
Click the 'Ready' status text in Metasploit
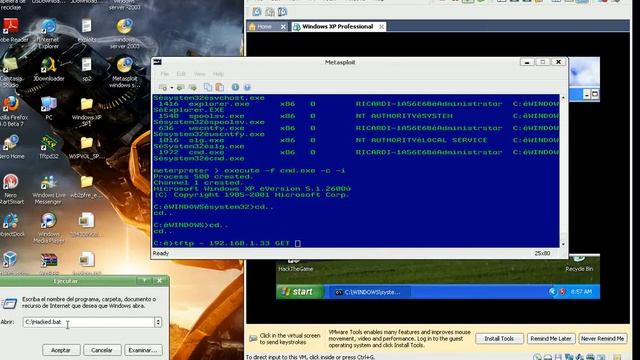(161, 253)
